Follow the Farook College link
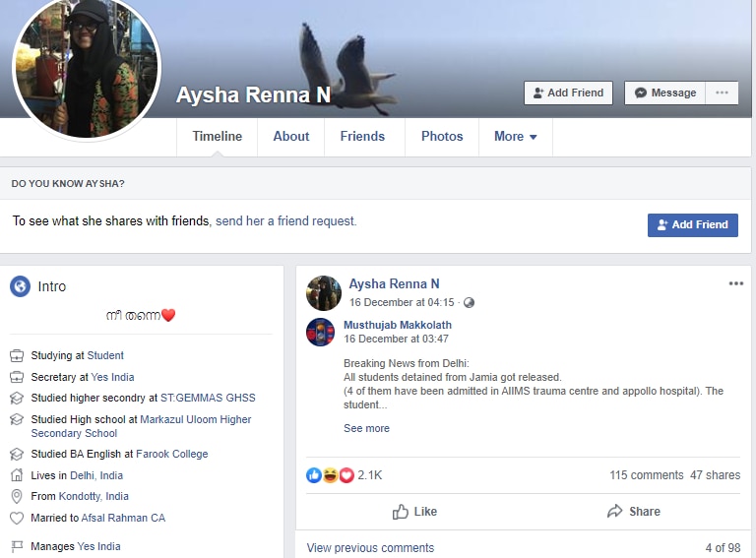Viewport: 756px width, 558px height. coord(175,454)
